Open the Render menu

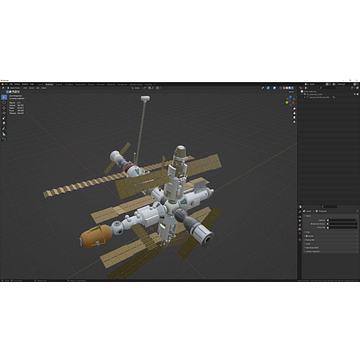coord(17,84)
